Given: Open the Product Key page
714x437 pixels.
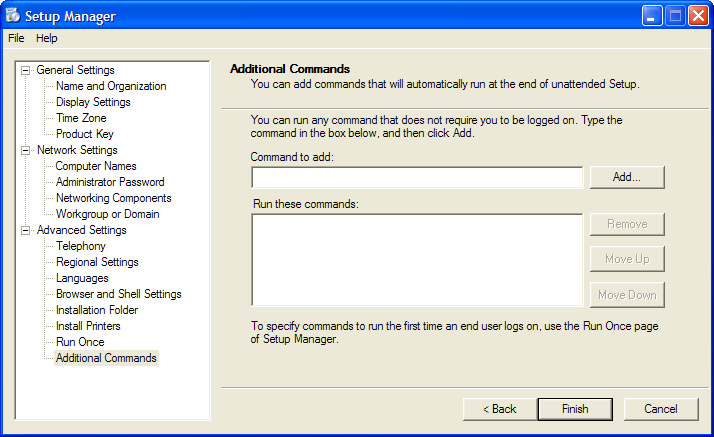Looking at the screenshot, I should tap(85, 134).
